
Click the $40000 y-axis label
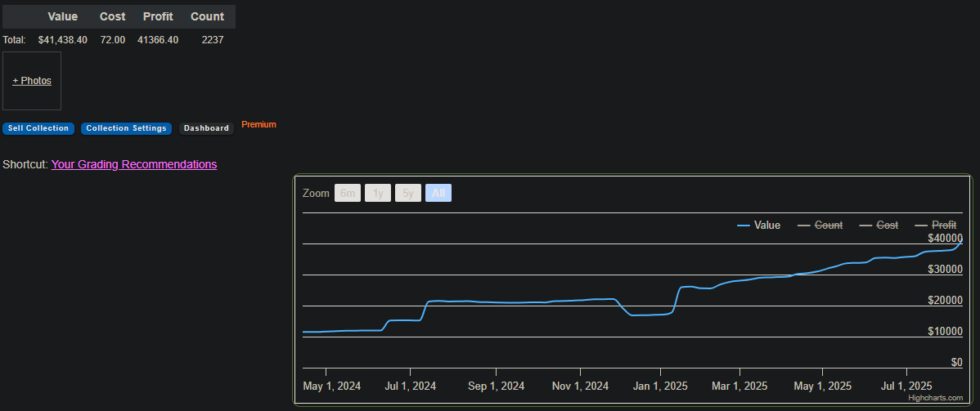946,238
